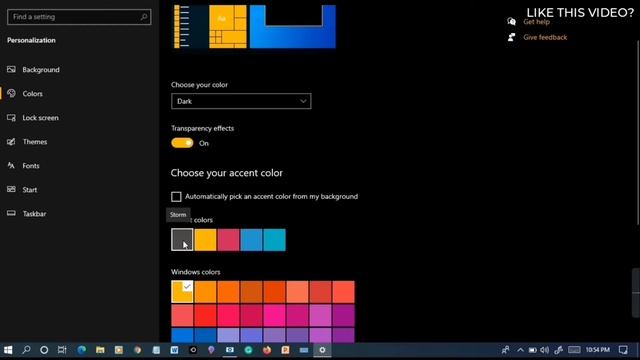
Task: Choose the teal recent color swatch
Action: [274, 240]
